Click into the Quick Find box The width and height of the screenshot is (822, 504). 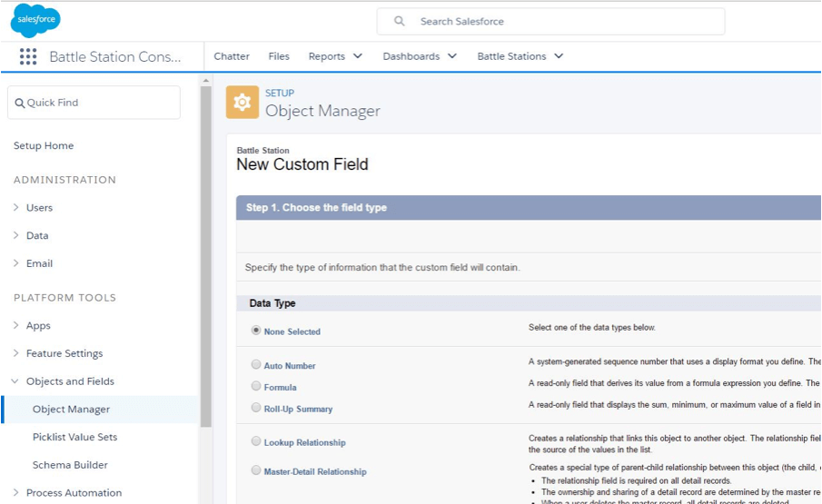(94, 103)
